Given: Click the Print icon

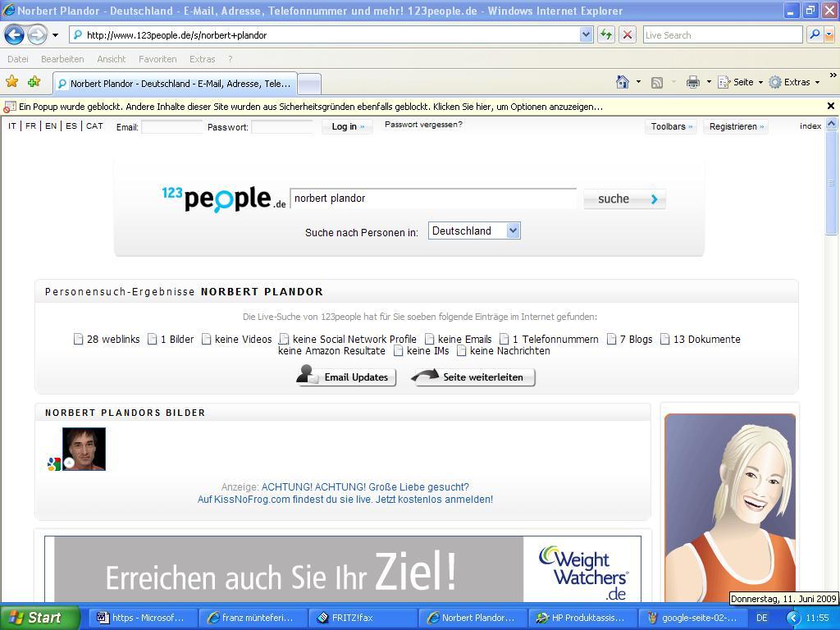Looking at the screenshot, I should coord(693,82).
